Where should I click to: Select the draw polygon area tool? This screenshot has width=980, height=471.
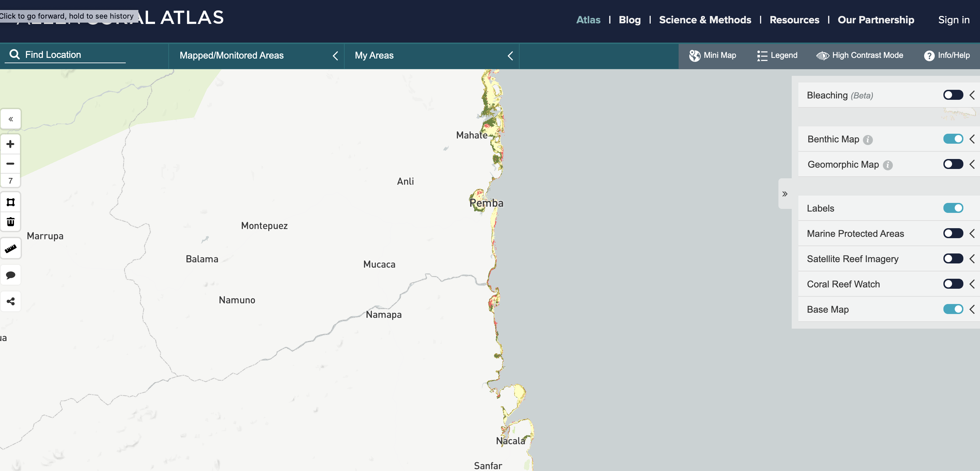[x=10, y=202]
